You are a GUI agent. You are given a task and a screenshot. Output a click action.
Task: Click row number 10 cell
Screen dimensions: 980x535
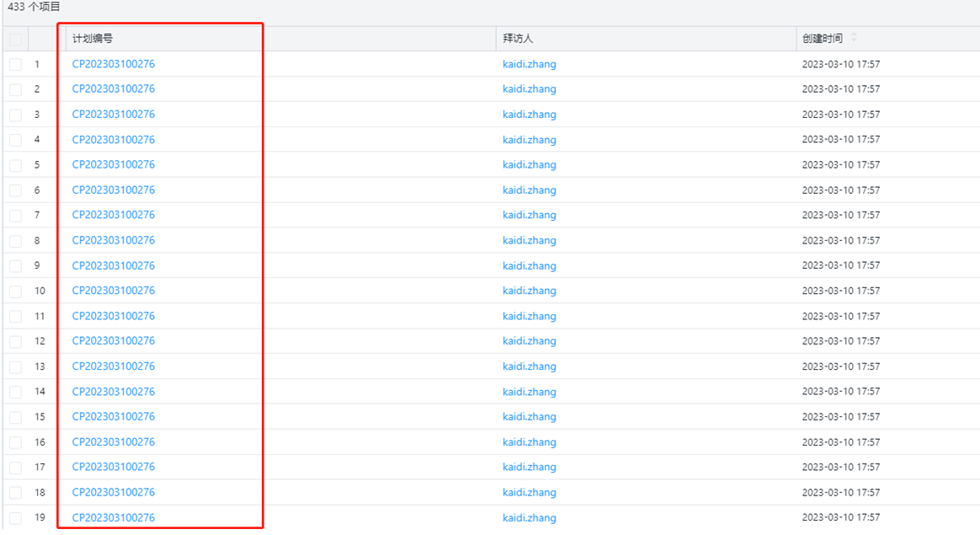pos(40,291)
